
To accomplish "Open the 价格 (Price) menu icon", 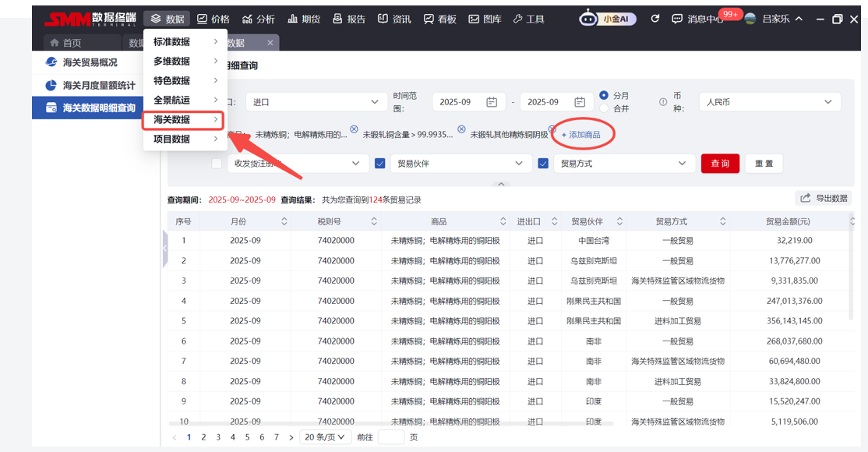I will [203, 19].
